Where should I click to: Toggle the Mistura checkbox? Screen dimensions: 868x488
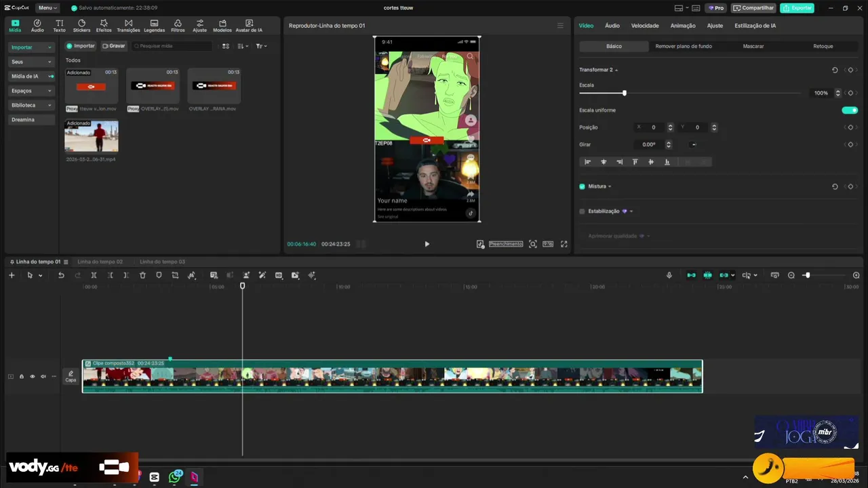(x=582, y=186)
